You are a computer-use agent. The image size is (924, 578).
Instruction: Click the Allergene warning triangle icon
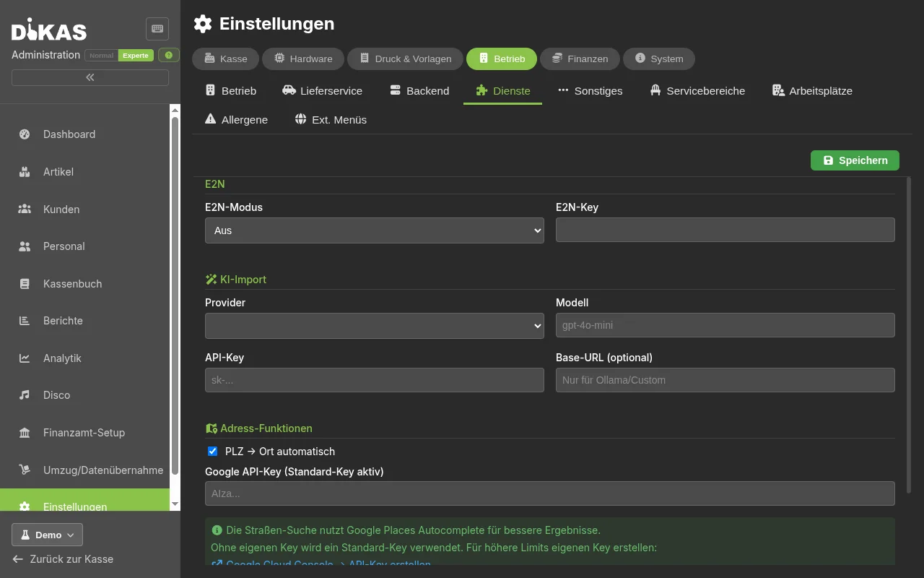(x=210, y=119)
